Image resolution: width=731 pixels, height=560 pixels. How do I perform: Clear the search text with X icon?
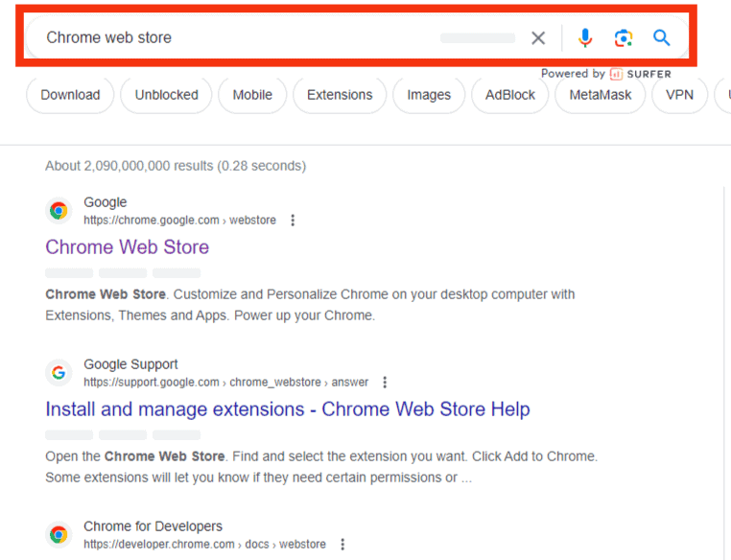[x=538, y=38]
